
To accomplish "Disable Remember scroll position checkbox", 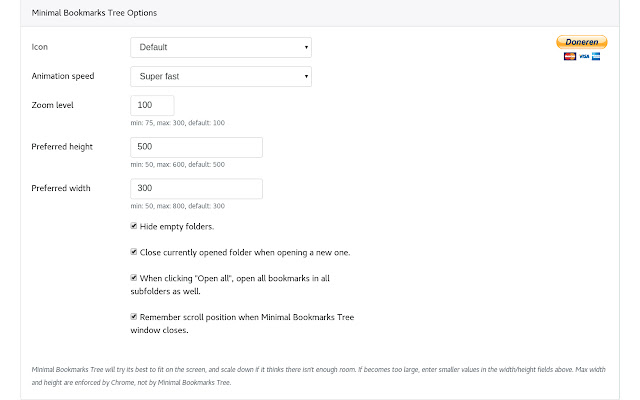I will pos(135,317).
